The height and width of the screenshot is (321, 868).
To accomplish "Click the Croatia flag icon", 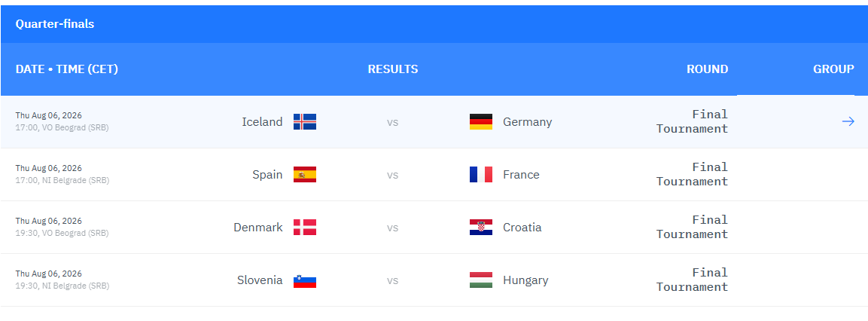I will click(480, 228).
